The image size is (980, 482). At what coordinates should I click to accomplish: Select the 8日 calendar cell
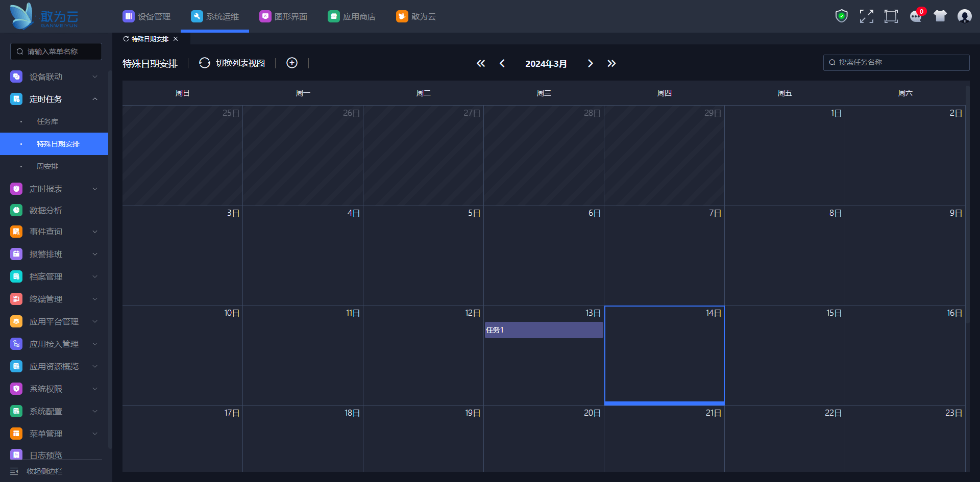pos(785,256)
